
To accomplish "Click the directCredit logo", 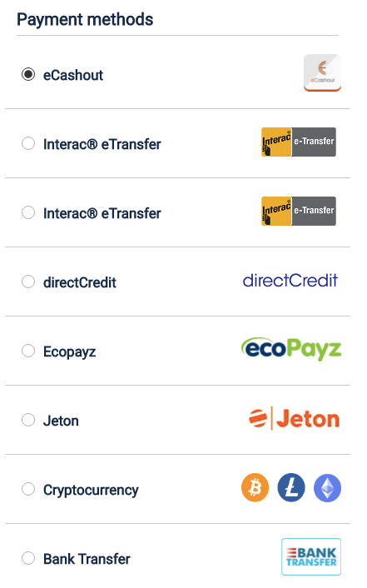I will tap(290, 281).
